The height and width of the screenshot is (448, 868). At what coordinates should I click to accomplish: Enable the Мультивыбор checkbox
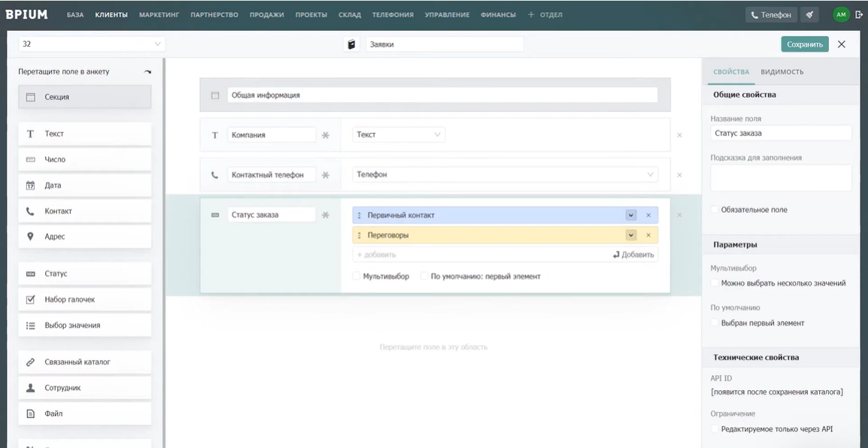click(357, 275)
